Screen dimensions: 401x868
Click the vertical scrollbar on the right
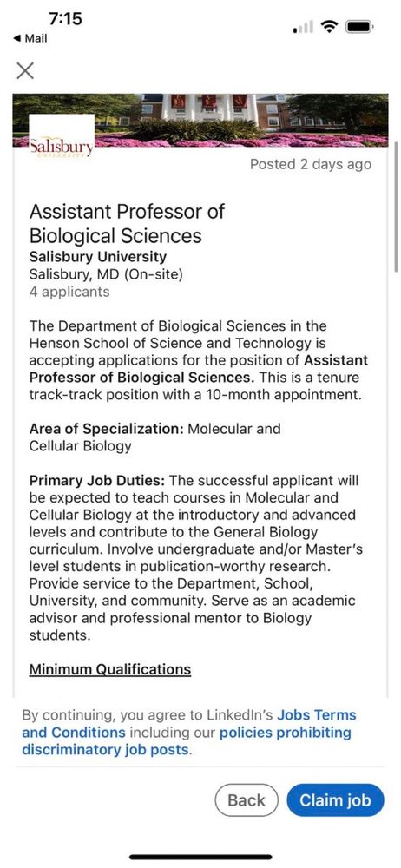tap(396, 206)
